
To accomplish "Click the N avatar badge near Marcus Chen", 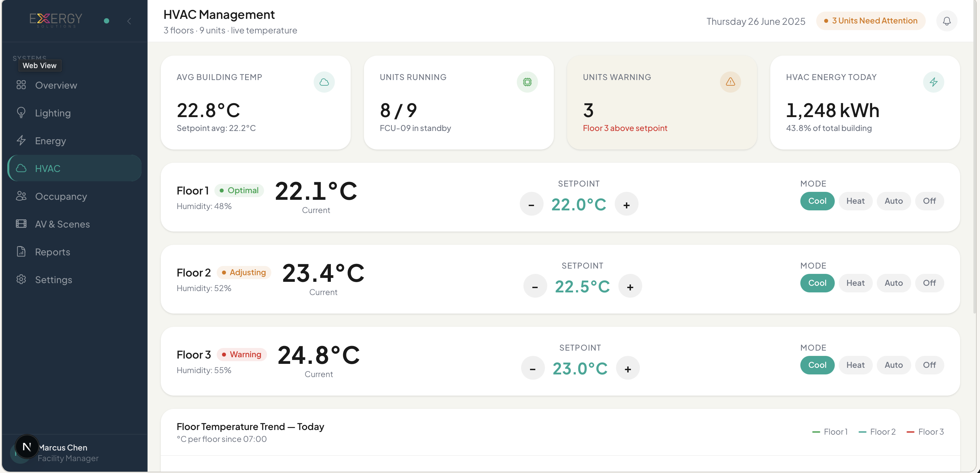I will [x=26, y=447].
